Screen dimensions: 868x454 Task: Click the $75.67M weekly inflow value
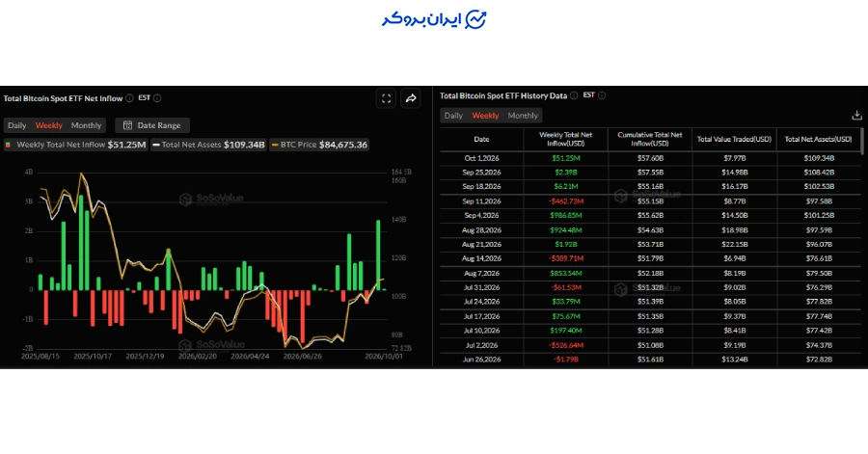[x=566, y=316]
